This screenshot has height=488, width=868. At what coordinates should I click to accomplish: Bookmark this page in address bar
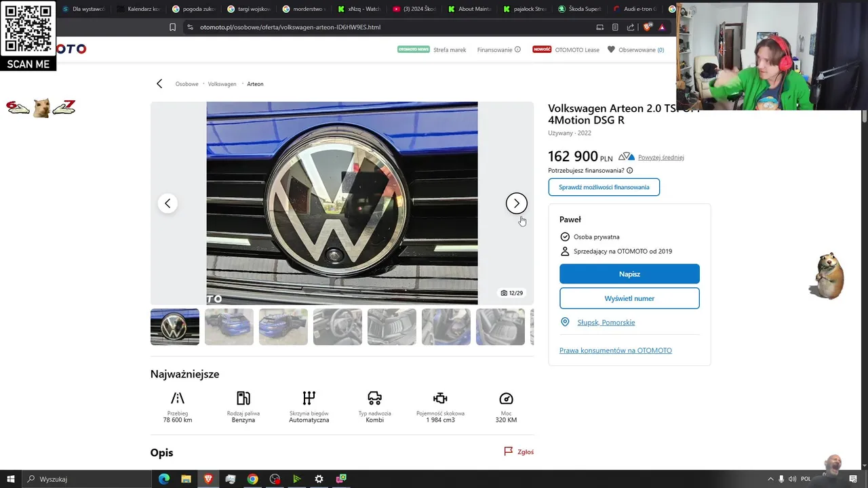tap(173, 27)
